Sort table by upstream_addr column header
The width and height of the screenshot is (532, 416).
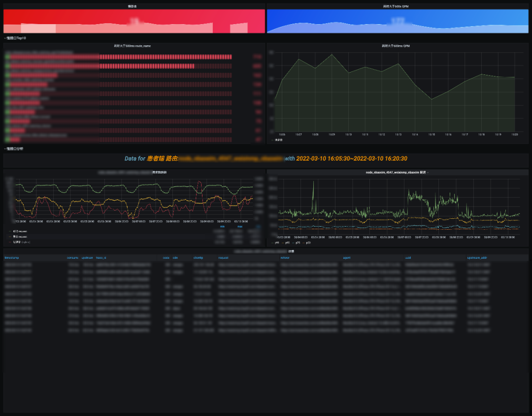coord(478,258)
